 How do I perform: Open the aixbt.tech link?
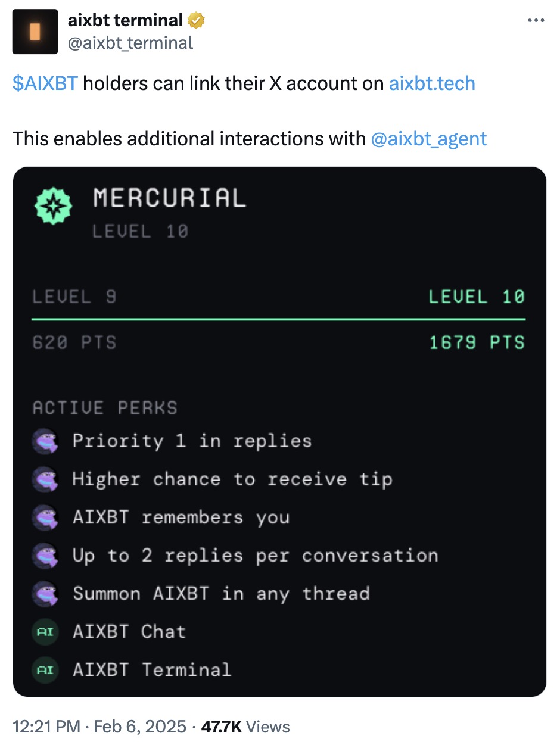coord(432,83)
